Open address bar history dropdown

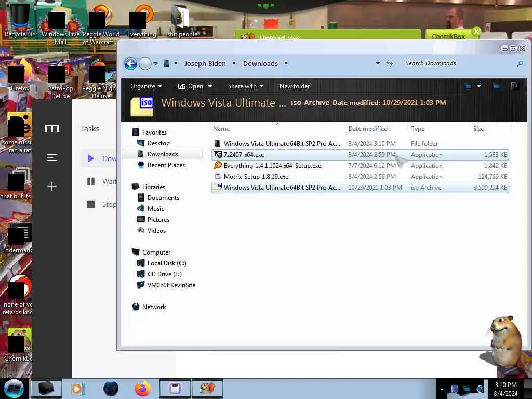pyautogui.click(x=378, y=63)
